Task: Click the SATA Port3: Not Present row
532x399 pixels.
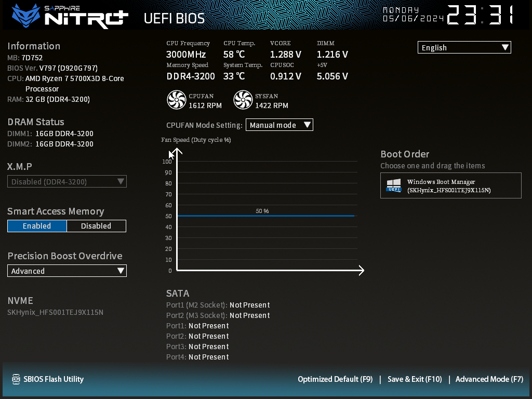Action: click(x=197, y=347)
